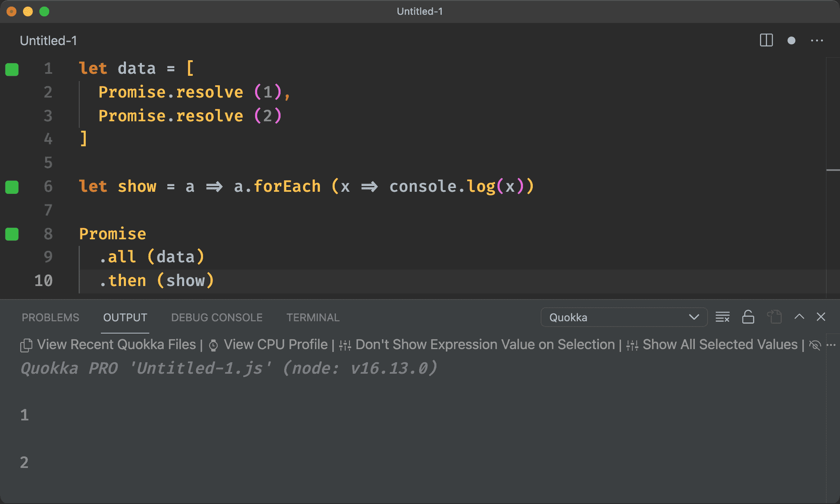
Task: Open the editor's more actions ellipsis menu
Action: [817, 40]
